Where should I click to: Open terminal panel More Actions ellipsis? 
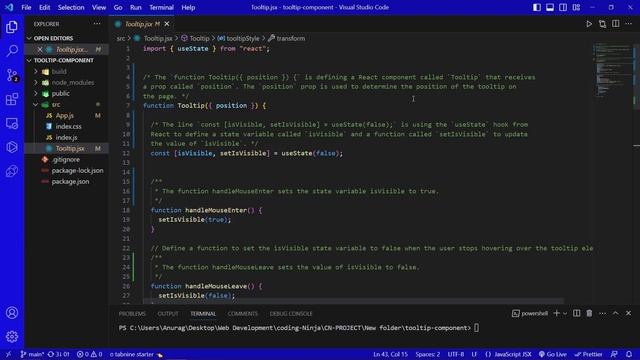pos(602,313)
